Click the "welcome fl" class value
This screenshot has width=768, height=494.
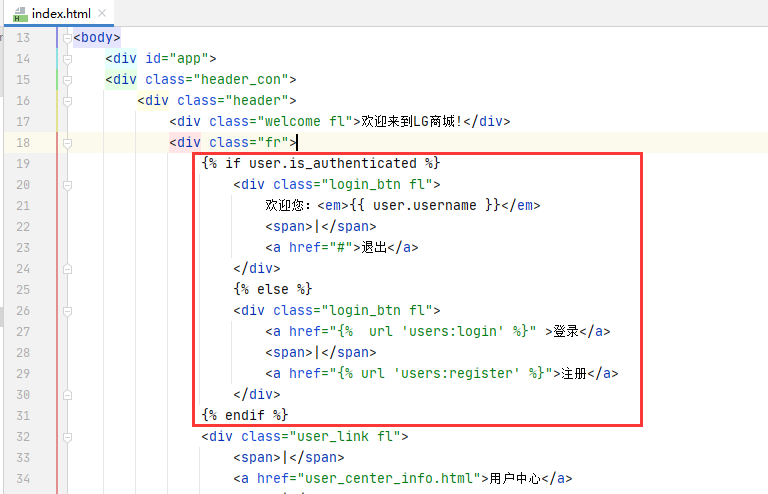click(305, 121)
